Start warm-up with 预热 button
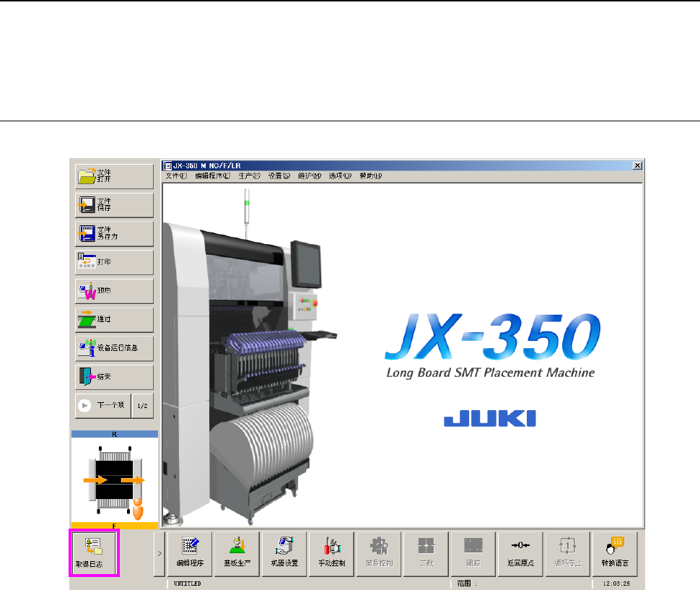Viewport: 700px width, 590px height. [114, 291]
